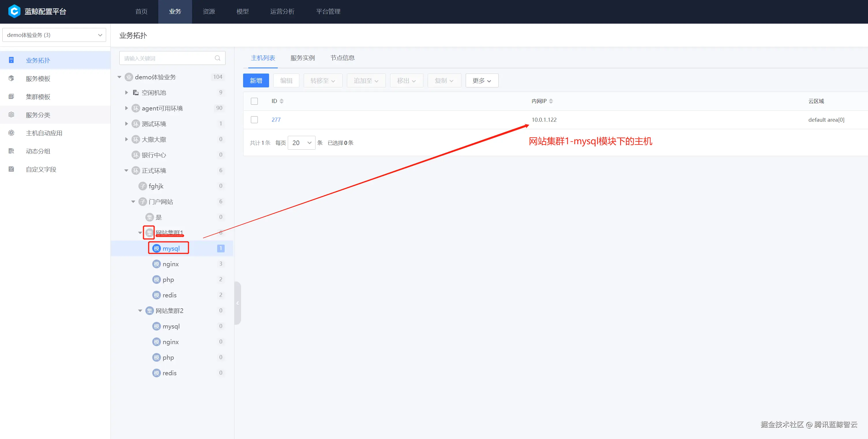Image resolution: width=868 pixels, height=439 pixels.
Task: Click the 服务模板 sidebar icon
Action: point(11,78)
